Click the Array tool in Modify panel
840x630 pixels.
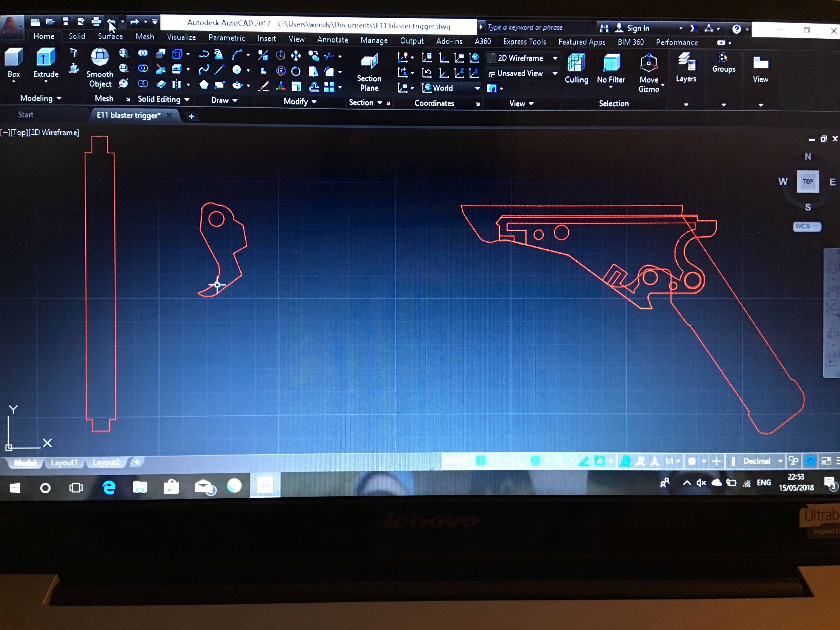(329, 87)
